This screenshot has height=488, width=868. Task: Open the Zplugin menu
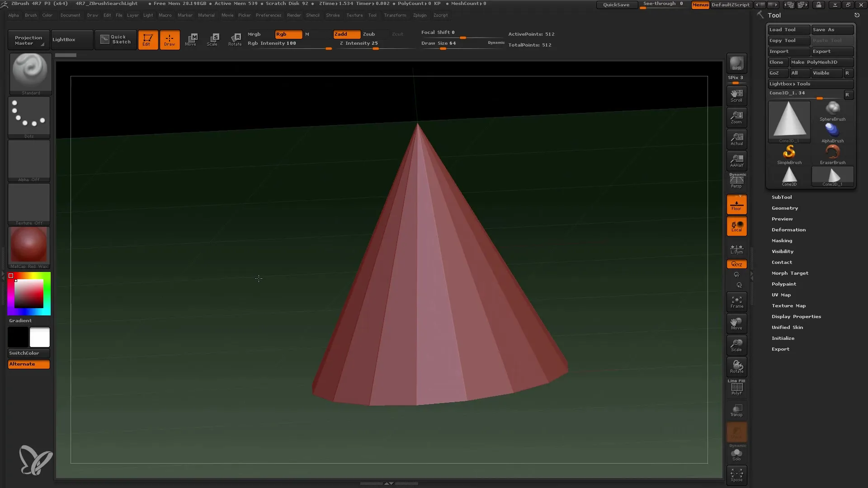420,15
